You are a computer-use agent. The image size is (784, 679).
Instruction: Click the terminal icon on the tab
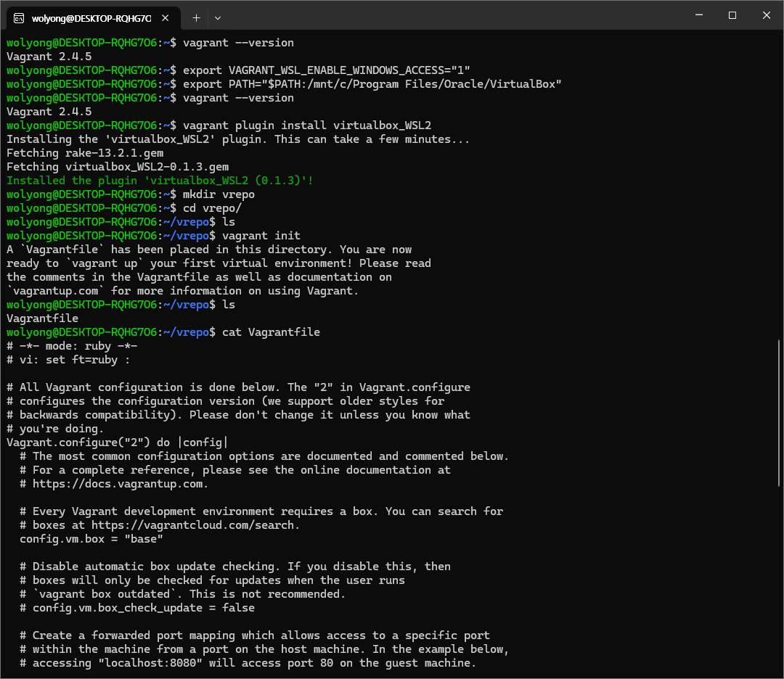[20, 18]
